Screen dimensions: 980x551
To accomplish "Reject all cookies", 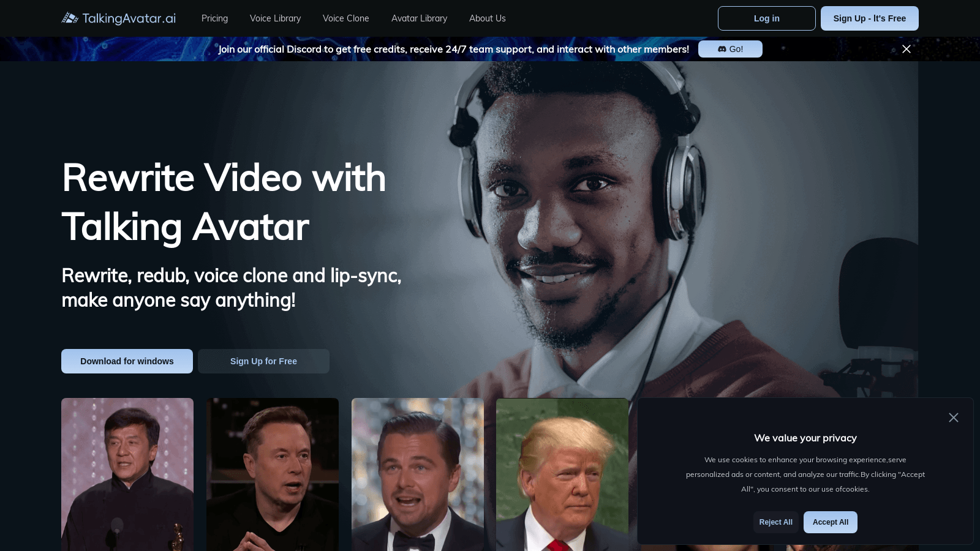I will (775, 522).
